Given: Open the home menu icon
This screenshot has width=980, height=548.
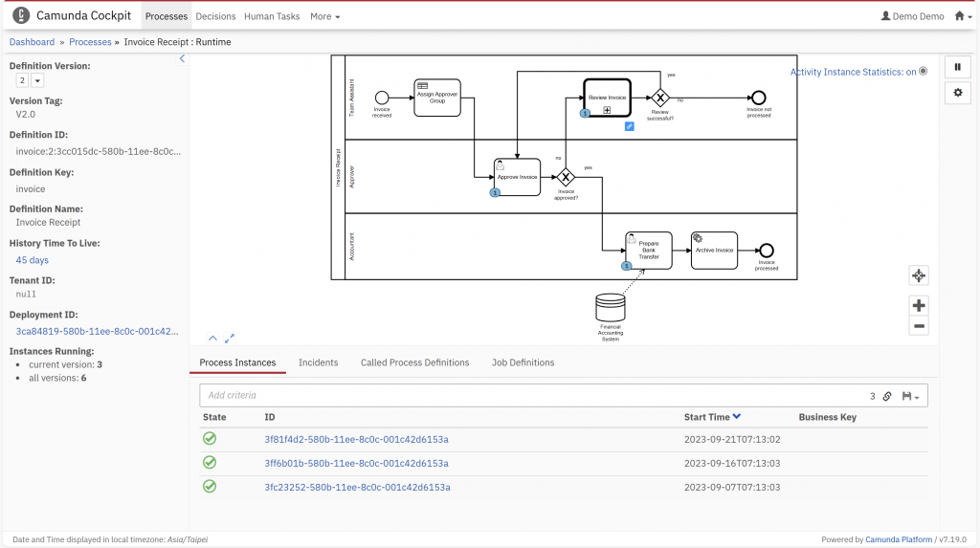Looking at the screenshot, I should [x=963, y=16].
